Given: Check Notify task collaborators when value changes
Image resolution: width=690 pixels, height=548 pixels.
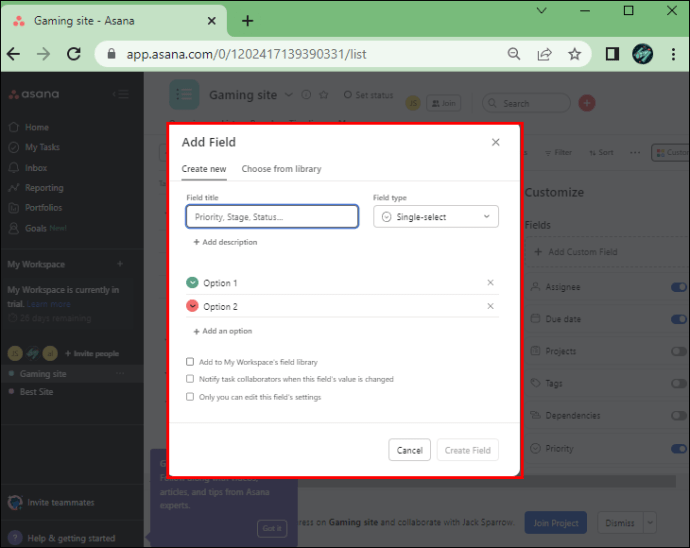Looking at the screenshot, I should (x=190, y=379).
